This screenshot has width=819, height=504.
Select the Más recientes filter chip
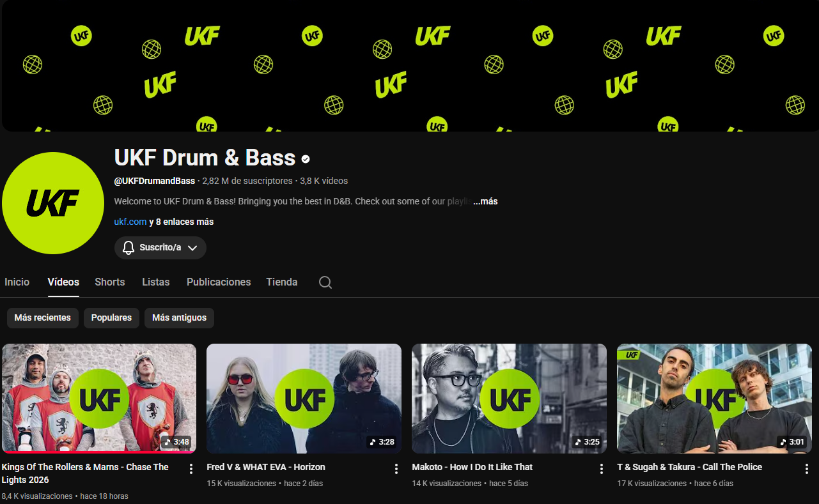pyautogui.click(x=43, y=317)
